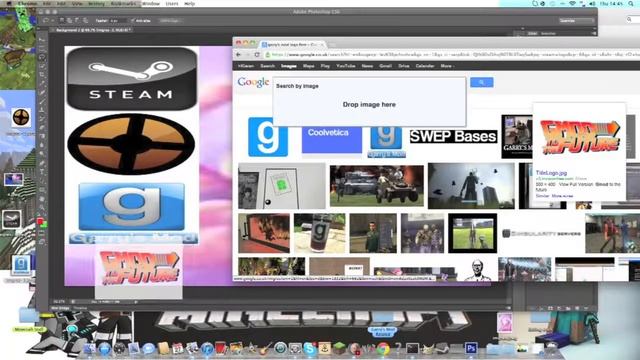The image size is (640, 360).
Task: Click the door with green sign result
Action: (282, 186)
